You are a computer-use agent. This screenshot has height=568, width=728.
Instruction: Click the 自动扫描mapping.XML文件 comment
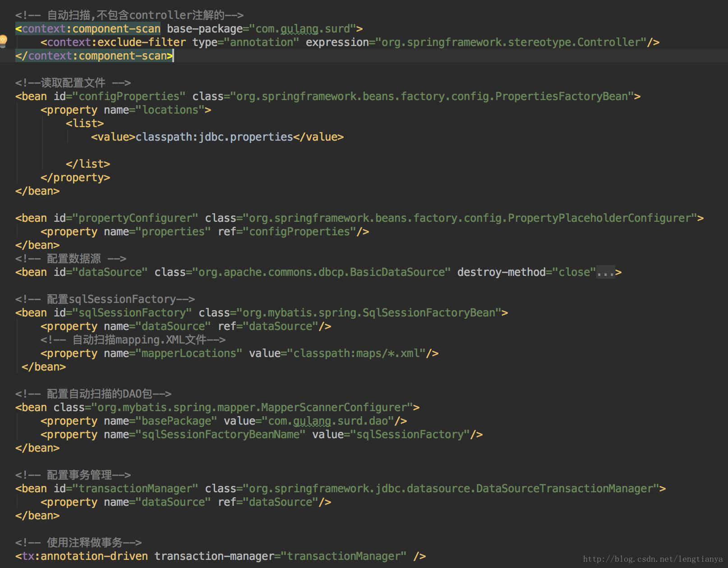[133, 340]
